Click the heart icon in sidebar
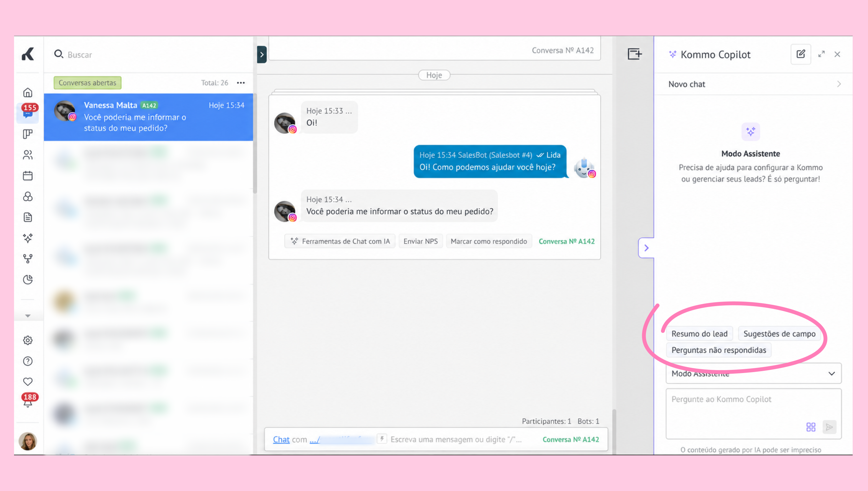 point(28,381)
